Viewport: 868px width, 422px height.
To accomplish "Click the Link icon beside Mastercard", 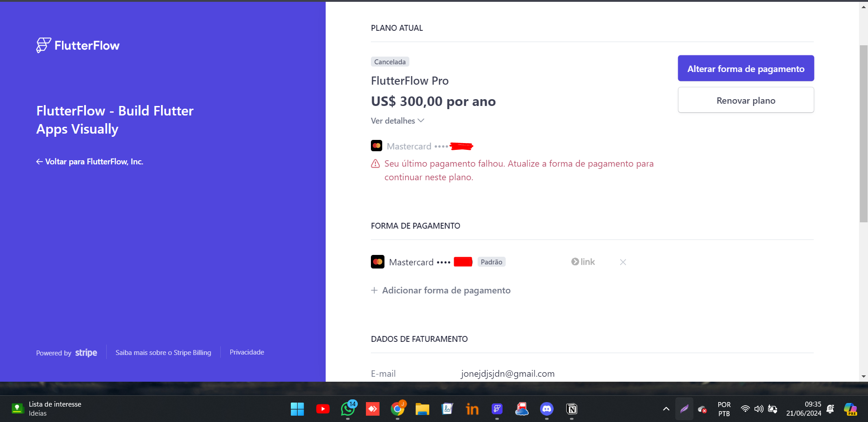I will pos(583,262).
